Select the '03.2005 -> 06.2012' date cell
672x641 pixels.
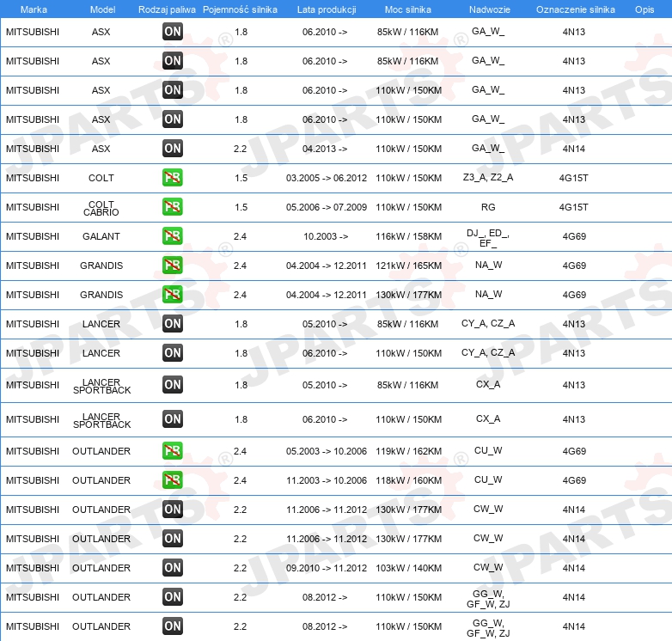click(x=327, y=178)
